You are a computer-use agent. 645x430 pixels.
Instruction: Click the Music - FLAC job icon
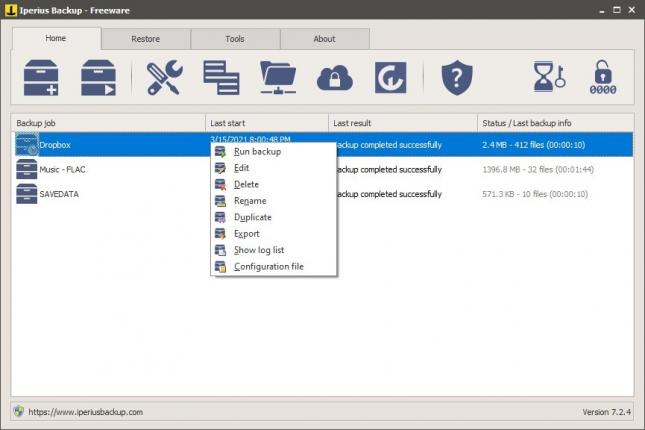pyautogui.click(x=27, y=169)
